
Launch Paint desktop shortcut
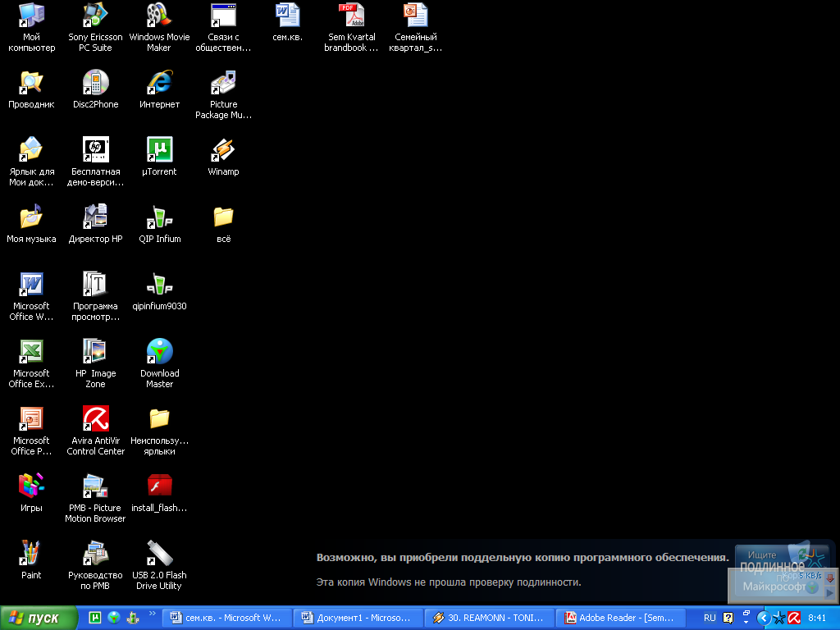click(x=31, y=561)
